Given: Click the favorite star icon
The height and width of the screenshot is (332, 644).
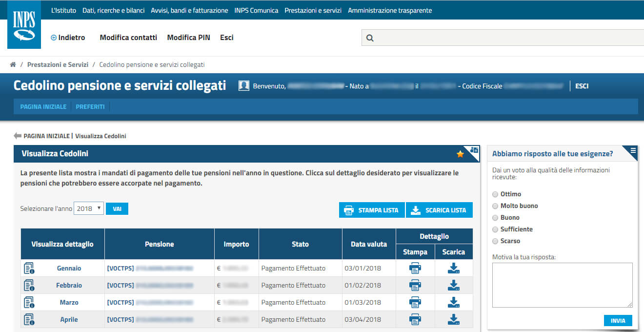Looking at the screenshot, I should tap(460, 154).
